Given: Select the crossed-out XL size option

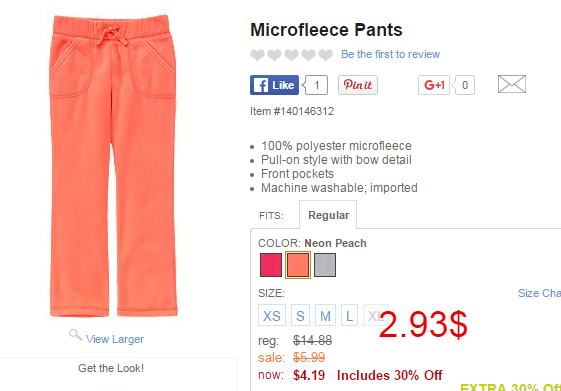Looking at the screenshot, I should [x=374, y=315].
